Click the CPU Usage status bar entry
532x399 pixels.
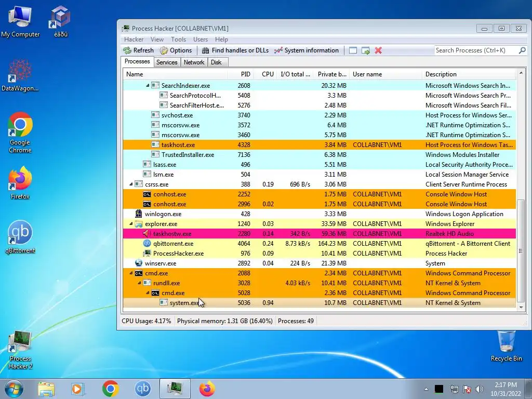click(x=147, y=321)
